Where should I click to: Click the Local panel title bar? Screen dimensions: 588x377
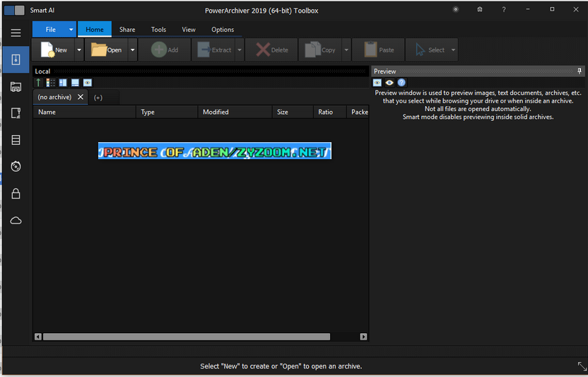pyautogui.click(x=201, y=71)
